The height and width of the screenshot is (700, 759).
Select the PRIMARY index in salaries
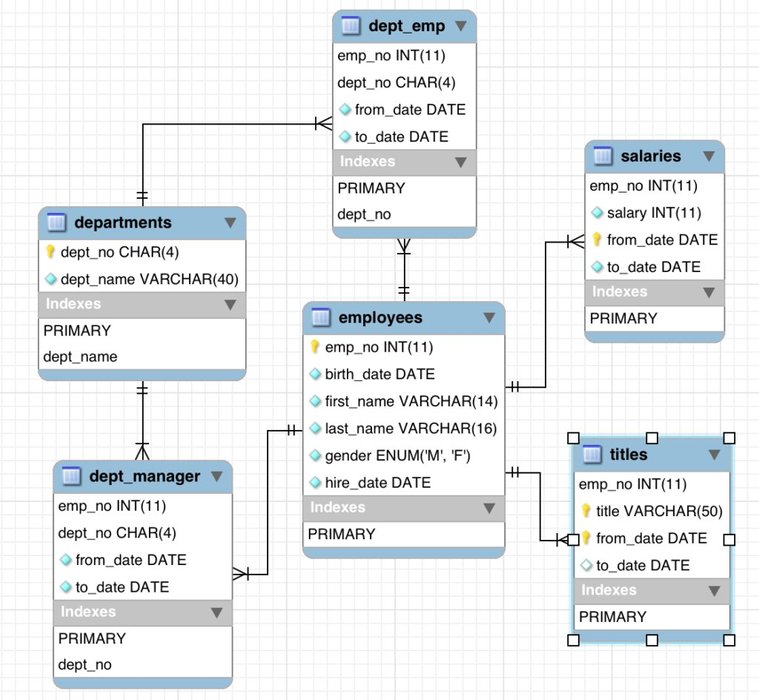654,318
